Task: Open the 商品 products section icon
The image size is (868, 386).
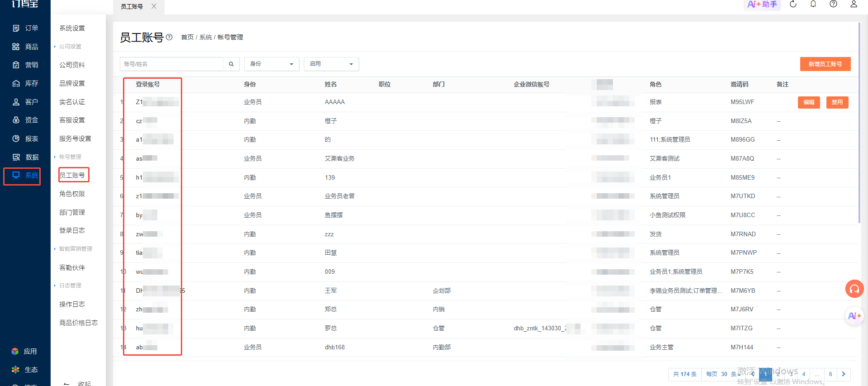Action: point(16,47)
